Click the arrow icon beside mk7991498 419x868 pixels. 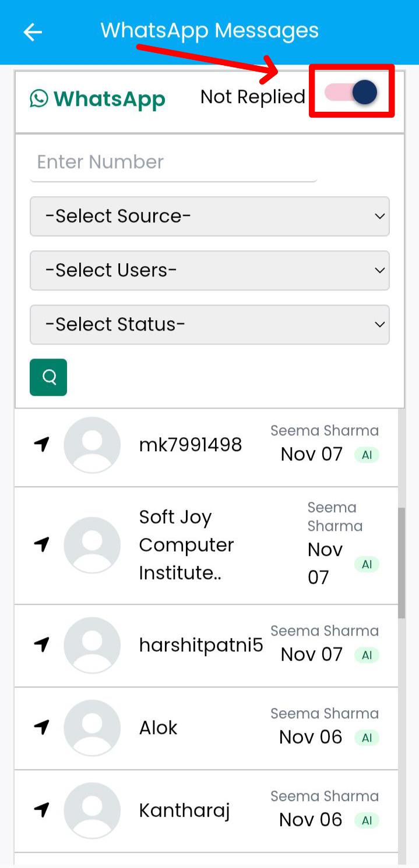coord(41,445)
